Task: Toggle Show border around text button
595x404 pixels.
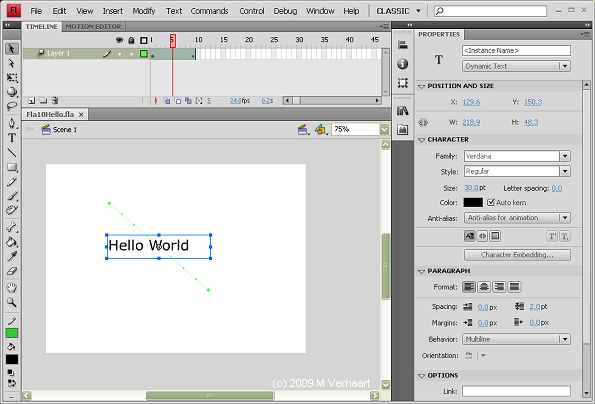Action: pyautogui.click(x=495, y=236)
